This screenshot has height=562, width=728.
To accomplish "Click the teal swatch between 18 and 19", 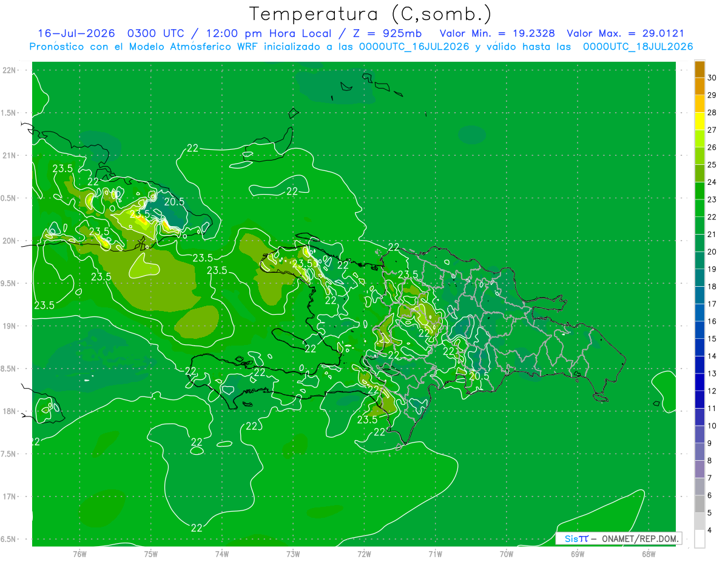I will [x=699, y=278].
